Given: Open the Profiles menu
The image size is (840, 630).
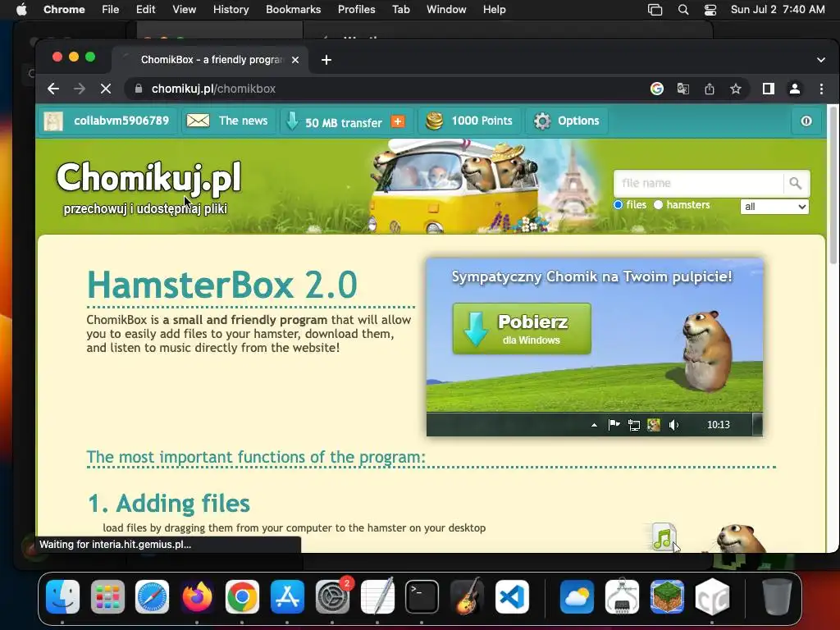Looking at the screenshot, I should click(x=356, y=10).
